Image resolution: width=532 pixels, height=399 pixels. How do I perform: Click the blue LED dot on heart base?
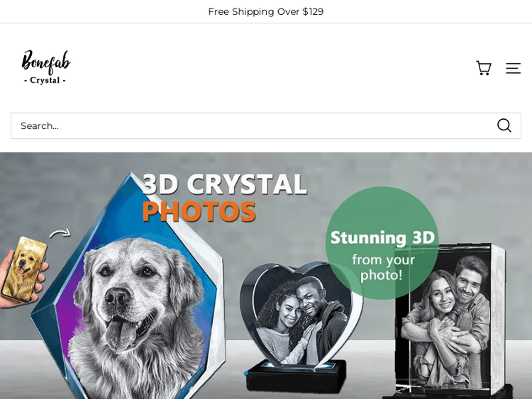point(246,373)
